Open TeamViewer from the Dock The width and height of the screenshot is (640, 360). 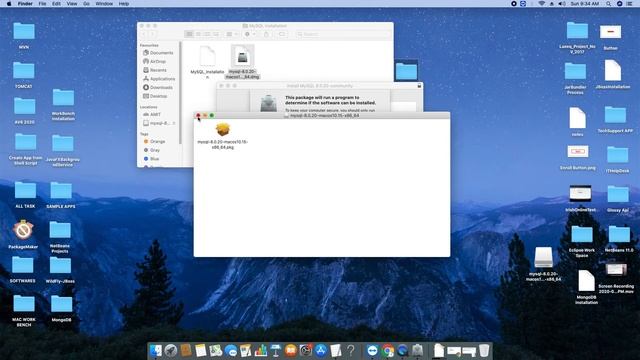(x=372, y=350)
